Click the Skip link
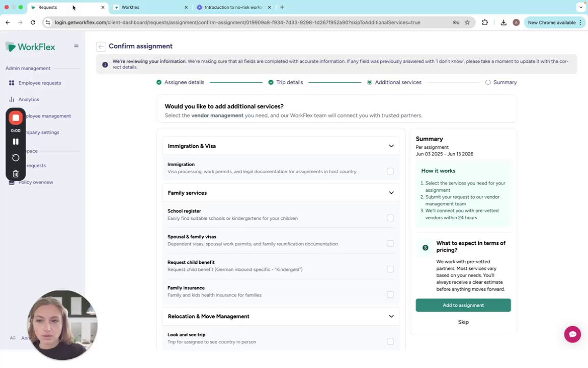Viewport: 588px width, 368px height. coord(463,322)
